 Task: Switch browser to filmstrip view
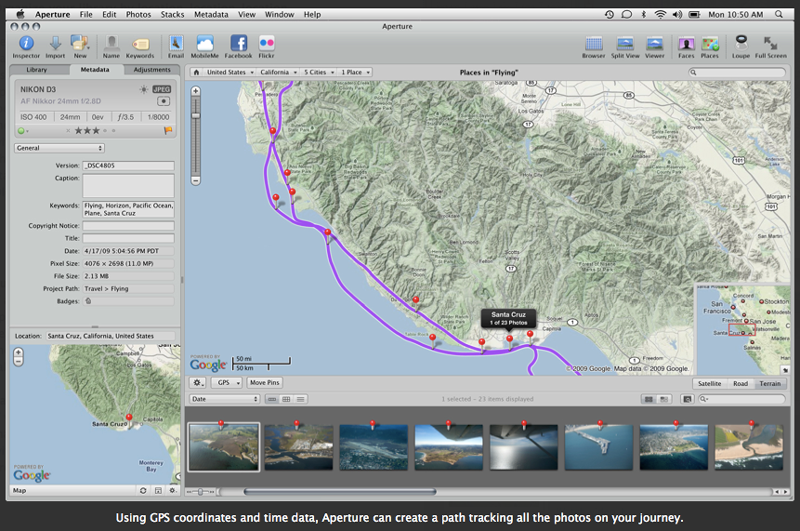tap(272, 399)
